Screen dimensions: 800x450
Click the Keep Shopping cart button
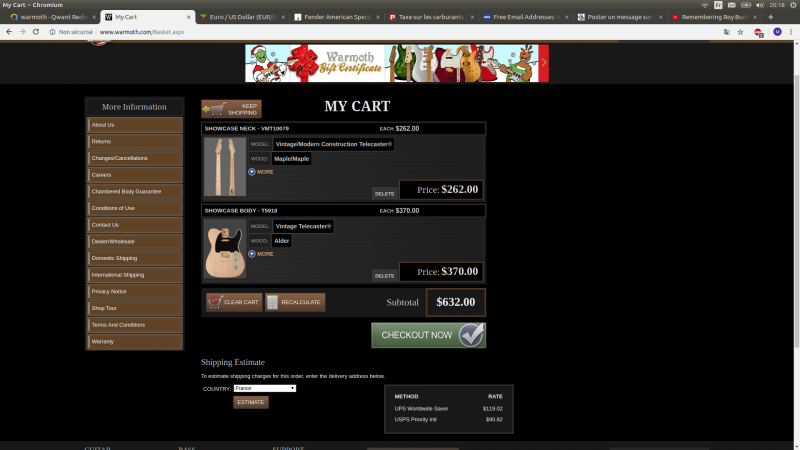pyautogui.click(x=231, y=109)
